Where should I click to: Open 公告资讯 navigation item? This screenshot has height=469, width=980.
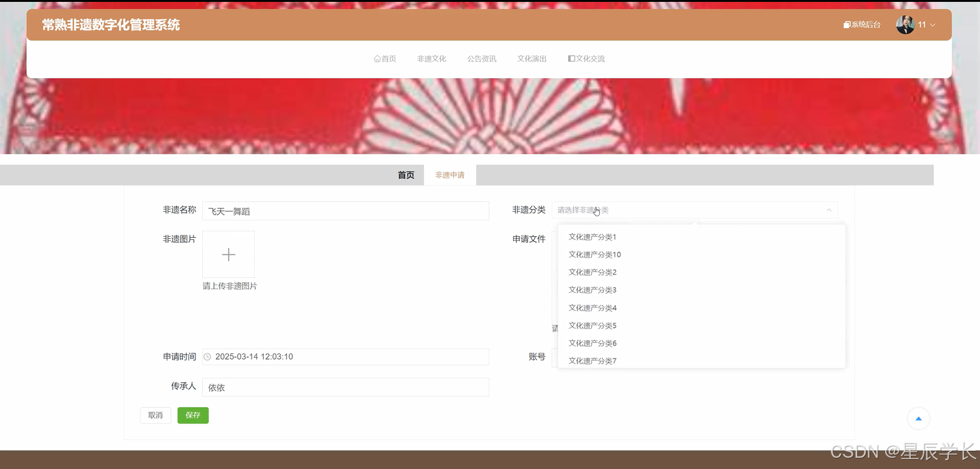(x=482, y=59)
